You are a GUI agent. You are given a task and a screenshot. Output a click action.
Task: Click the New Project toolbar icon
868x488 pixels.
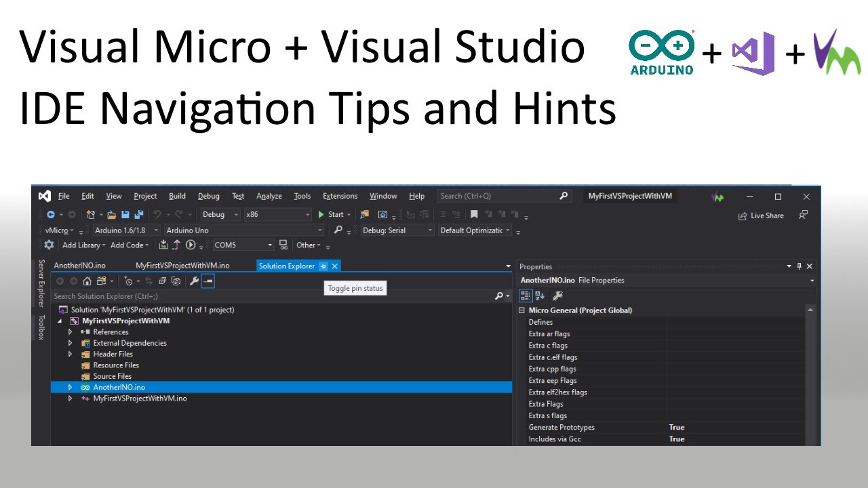point(90,214)
